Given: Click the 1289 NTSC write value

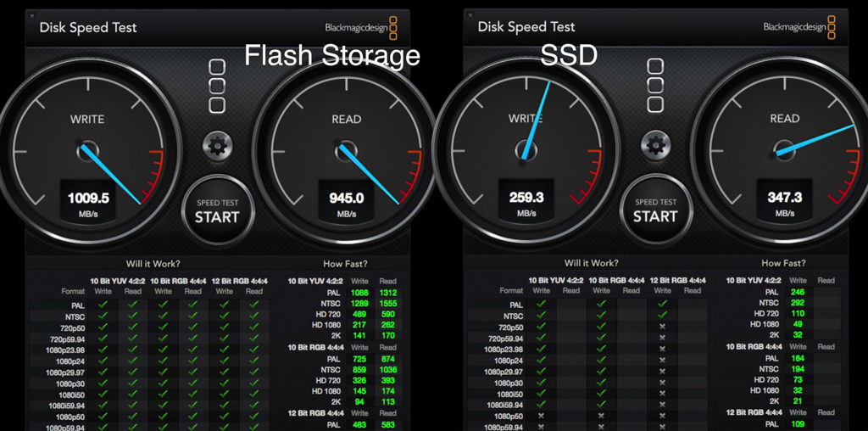Looking at the screenshot, I should pos(359,304).
